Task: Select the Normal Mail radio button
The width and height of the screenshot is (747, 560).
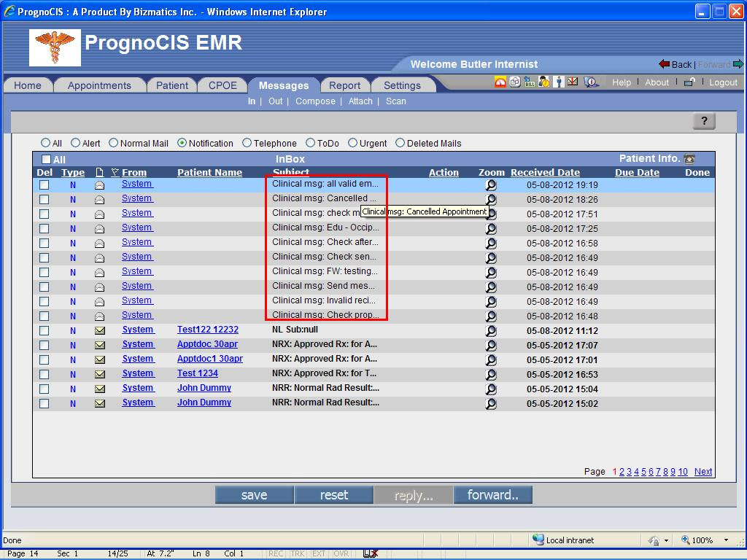Action: (113, 143)
